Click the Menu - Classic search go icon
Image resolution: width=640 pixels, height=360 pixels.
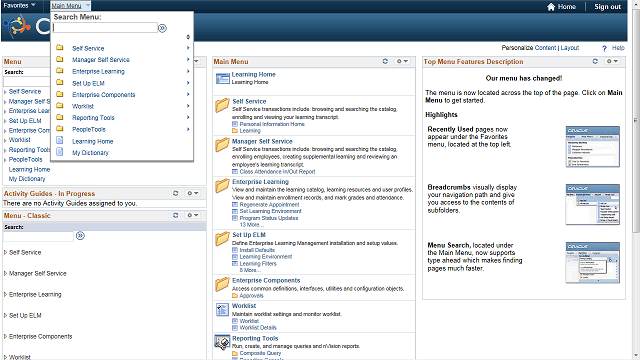point(80,236)
